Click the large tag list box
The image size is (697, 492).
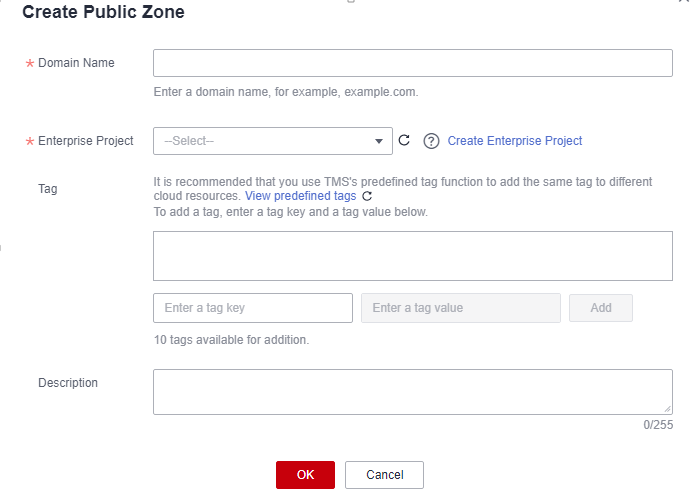(412, 256)
